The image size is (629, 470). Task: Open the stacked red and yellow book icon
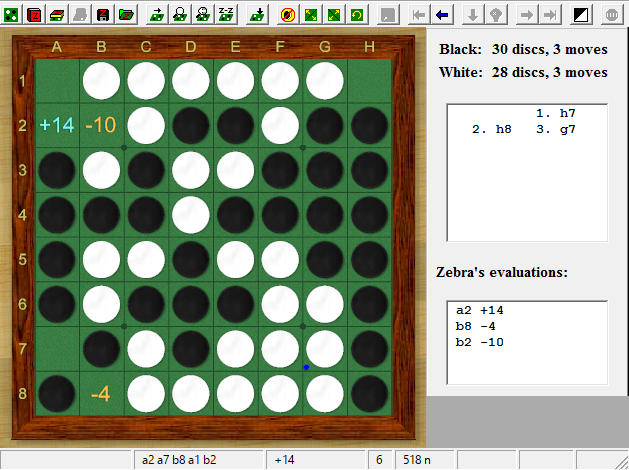(x=57, y=15)
